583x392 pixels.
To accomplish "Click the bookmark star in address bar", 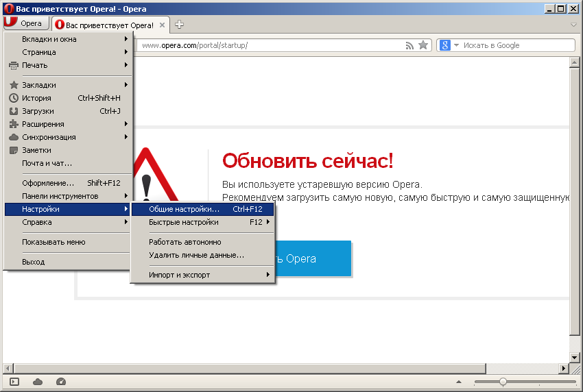I will coord(423,45).
